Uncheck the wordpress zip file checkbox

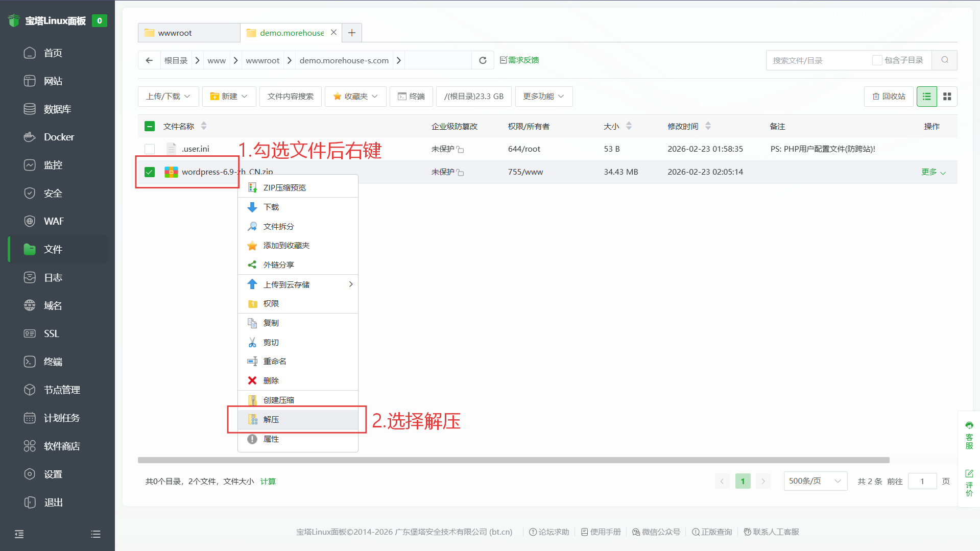150,172
